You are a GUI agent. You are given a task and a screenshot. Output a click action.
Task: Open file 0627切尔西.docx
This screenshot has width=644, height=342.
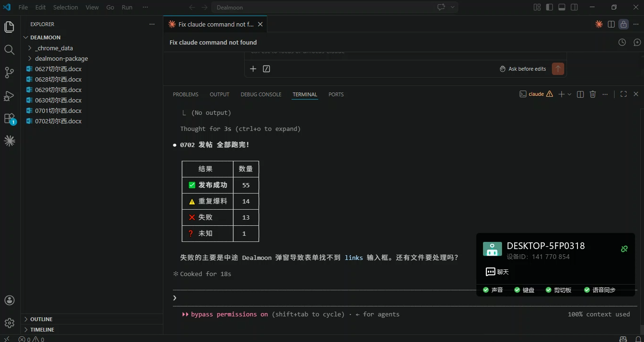tap(92, 69)
